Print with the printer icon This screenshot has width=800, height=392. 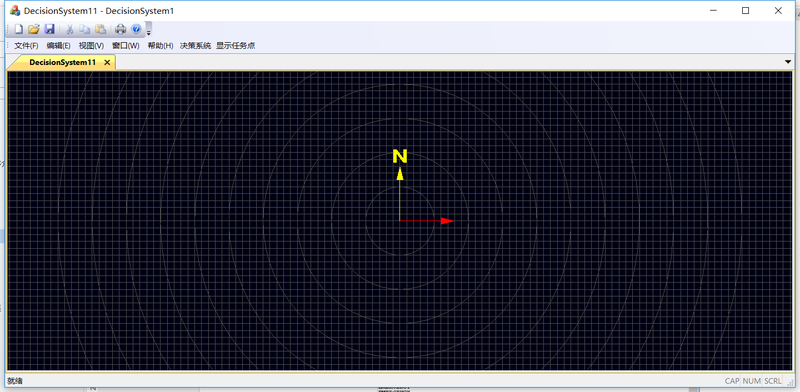[120, 29]
